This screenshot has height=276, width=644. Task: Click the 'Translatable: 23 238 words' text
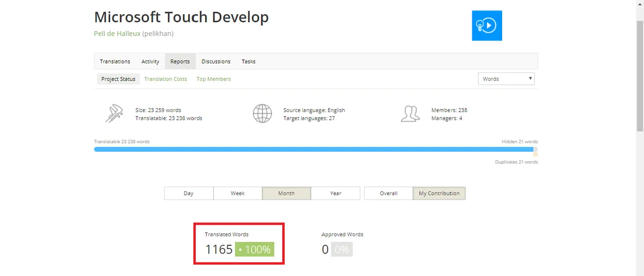(x=169, y=118)
